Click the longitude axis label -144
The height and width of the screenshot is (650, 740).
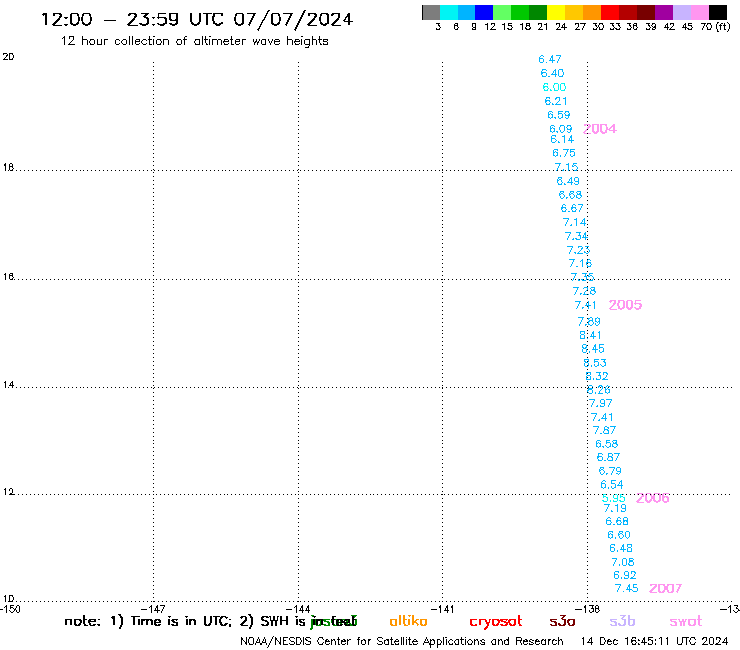coord(298,609)
